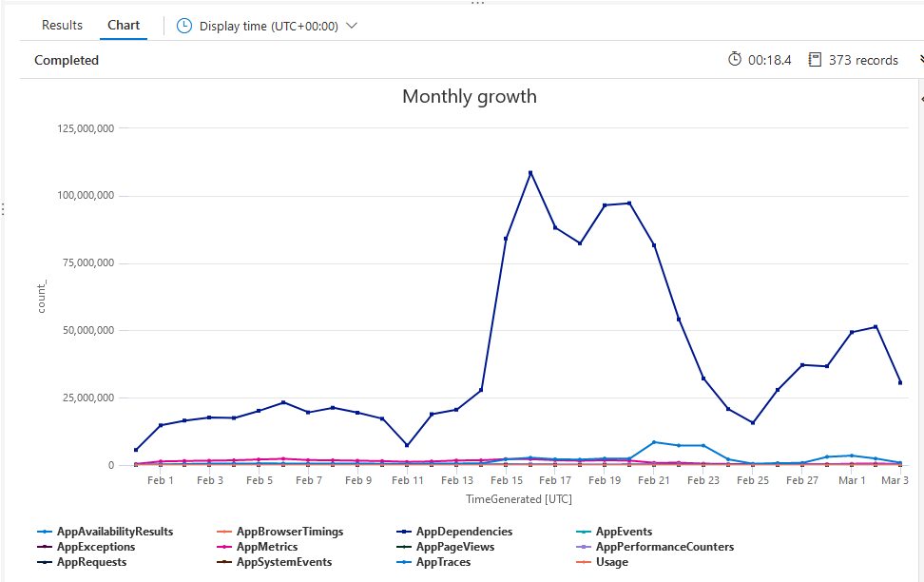The height and width of the screenshot is (582, 924).
Task: Open the Display time (UTC+00:00) selector
Action: (x=268, y=27)
